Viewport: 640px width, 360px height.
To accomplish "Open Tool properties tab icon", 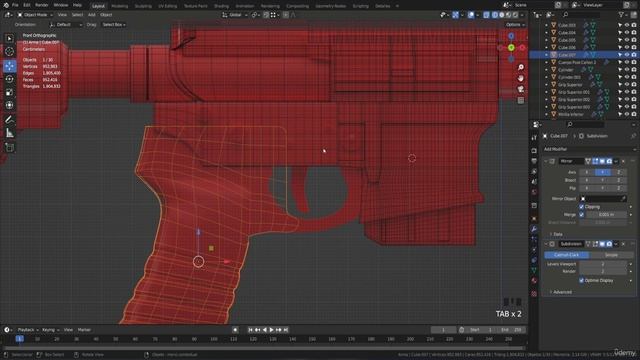I will (534, 138).
